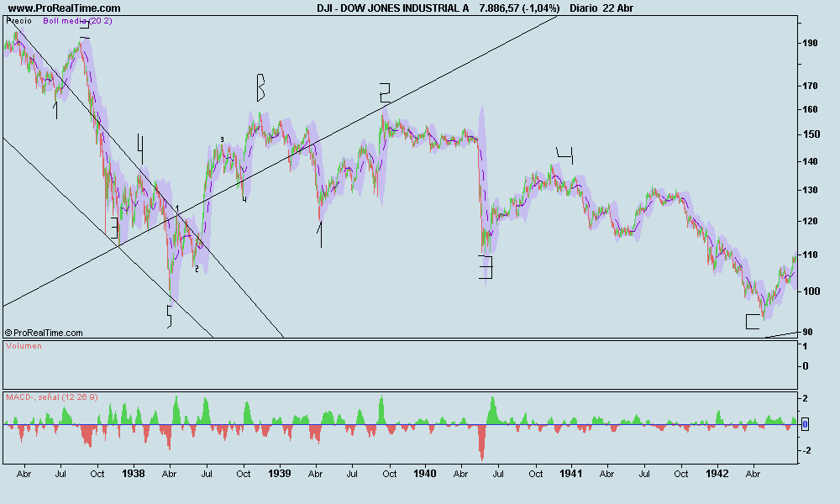The image size is (840, 504).
Task: Click the Abr label right after 1942
Action: [x=753, y=474]
